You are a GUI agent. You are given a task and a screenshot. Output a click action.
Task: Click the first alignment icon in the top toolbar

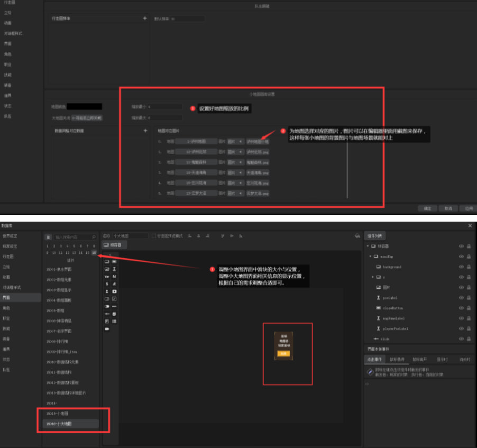(x=189, y=236)
